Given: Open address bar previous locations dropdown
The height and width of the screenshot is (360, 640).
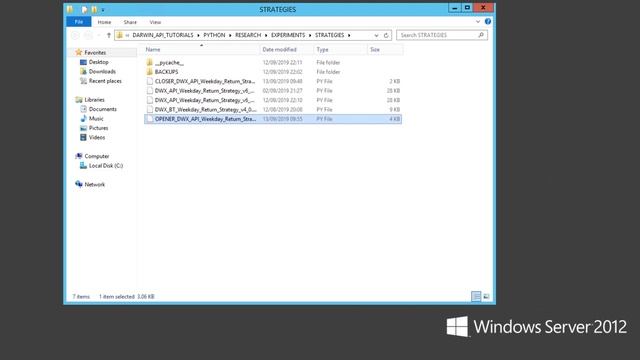Looking at the screenshot, I should (376, 36).
